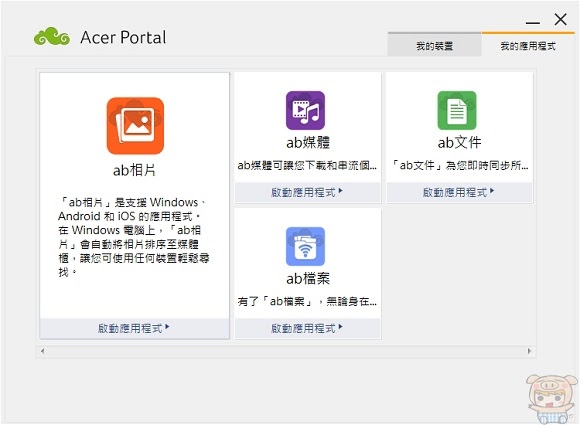Screen dimensions: 580x425
Task: Select the ab檔案 title text
Action: tap(308, 279)
